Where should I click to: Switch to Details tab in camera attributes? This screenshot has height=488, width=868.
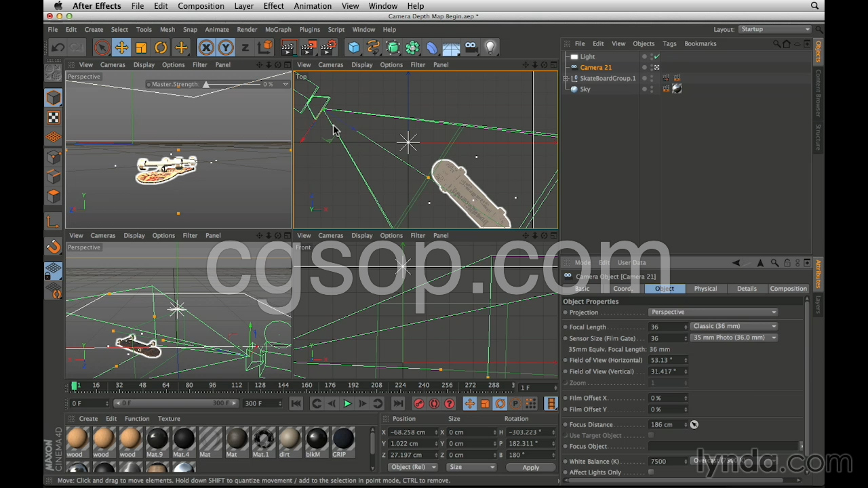click(747, 289)
